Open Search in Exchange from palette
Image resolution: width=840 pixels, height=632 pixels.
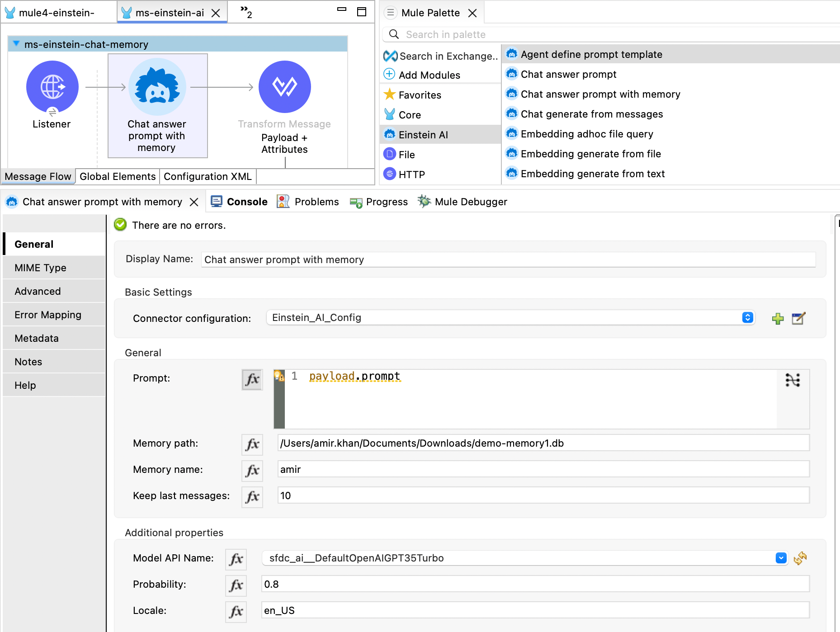tap(441, 56)
